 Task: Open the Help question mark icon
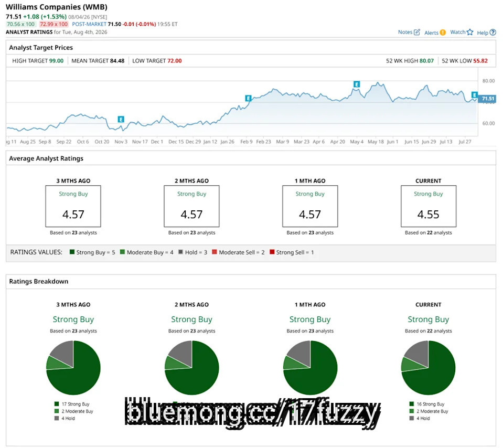(x=493, y=33)
